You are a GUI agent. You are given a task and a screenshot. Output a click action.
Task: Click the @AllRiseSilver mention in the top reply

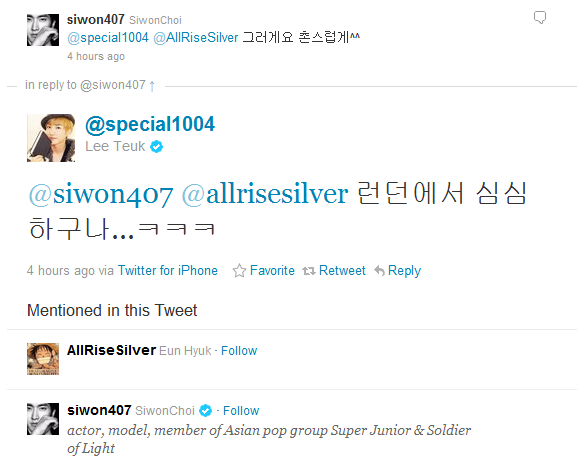196,38
